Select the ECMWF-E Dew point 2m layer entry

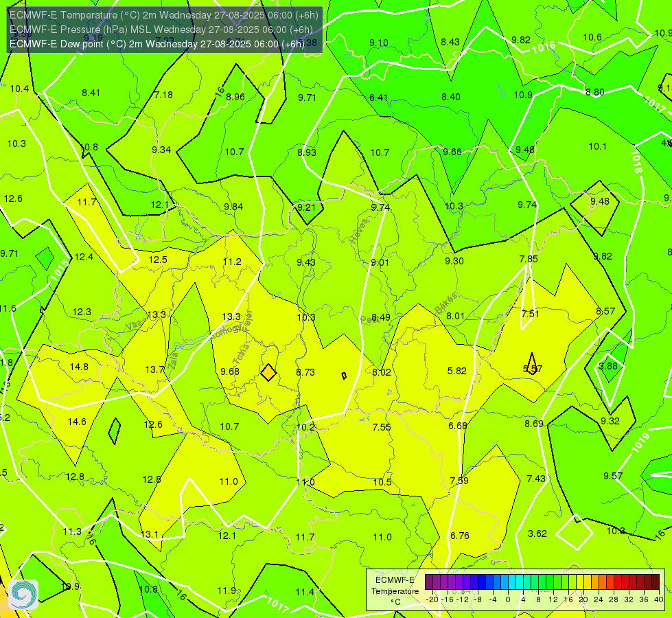point(157,44)
